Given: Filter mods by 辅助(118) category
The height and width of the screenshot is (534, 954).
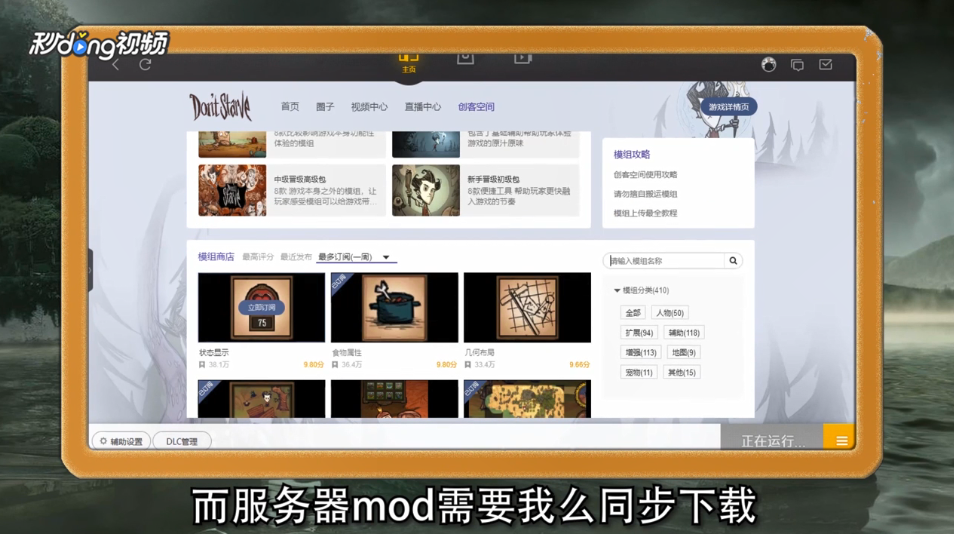Looking at the screenshot, I should (684, 333).
